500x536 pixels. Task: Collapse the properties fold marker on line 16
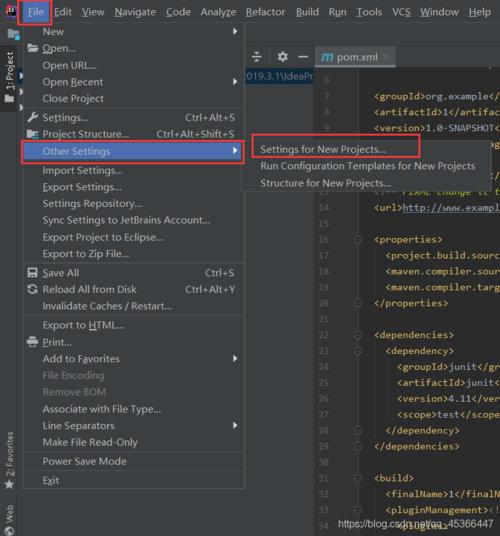coord(358,240)
